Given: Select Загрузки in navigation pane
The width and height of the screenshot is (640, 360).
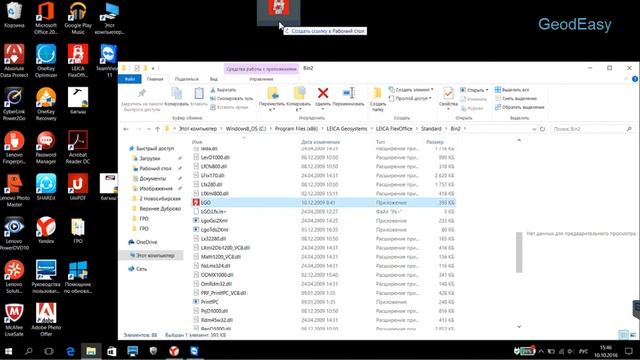Looking at the screenshot, I should pyautogui.click(x=150, y=158).
